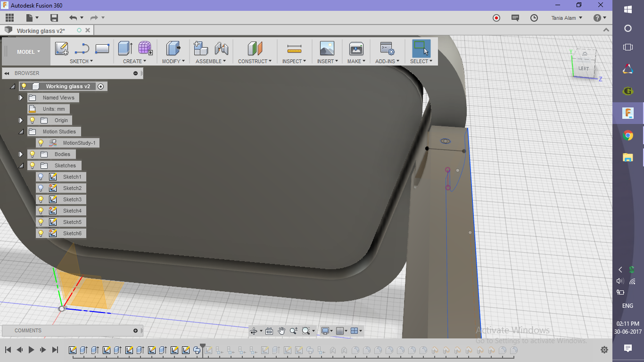Click the ViewCube LEFT face
Image resolution: width=644 pixels, height=362 pixels.
pos(583,69)
